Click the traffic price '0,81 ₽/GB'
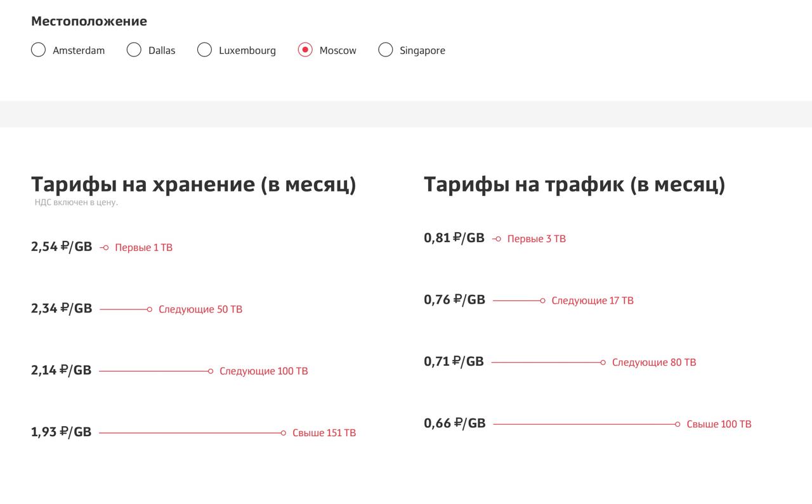This screenshot has height=504, width=812. pyautogui.click(x=454, y=238)
